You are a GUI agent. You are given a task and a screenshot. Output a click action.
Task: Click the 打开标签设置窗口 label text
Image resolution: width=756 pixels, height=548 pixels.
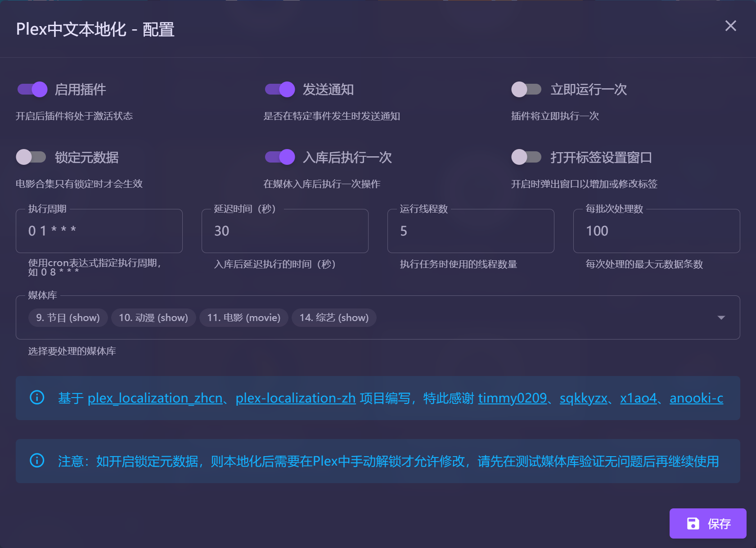[x=601, y=157]
